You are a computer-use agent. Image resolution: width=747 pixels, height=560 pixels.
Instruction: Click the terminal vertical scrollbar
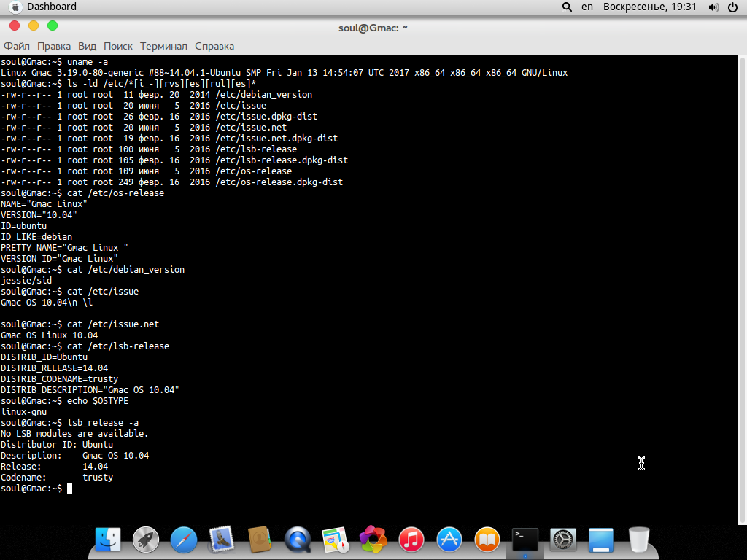click(x=742, y=289)
